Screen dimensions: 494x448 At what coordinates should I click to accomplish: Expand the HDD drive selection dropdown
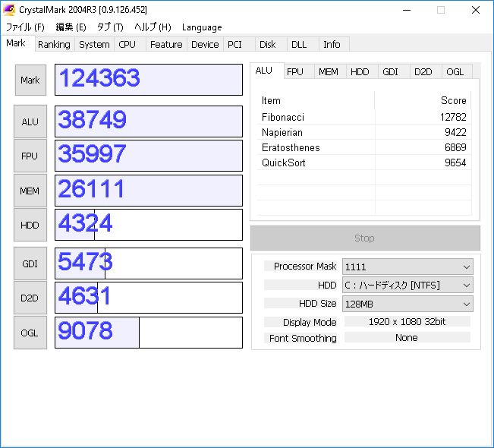click(x=407, y=285)
